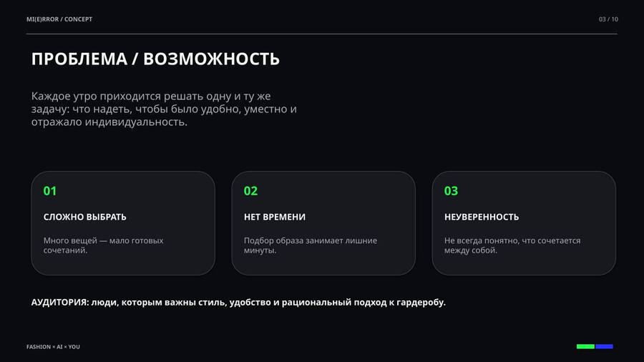This screenshot has width=644, height=362.
Task: Select the СЛОЖНО ВЫБРАТЬ card heading
Action: click(84, 217)
